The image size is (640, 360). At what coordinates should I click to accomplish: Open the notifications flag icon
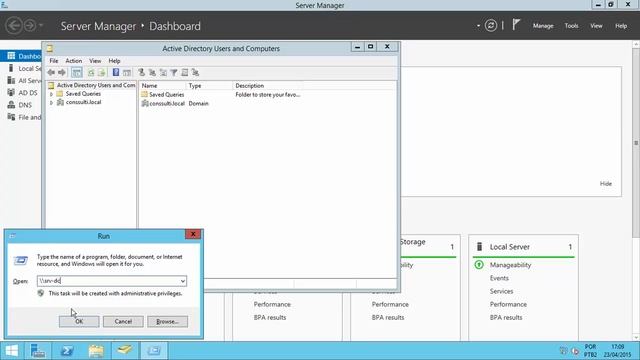pos(516,25)
